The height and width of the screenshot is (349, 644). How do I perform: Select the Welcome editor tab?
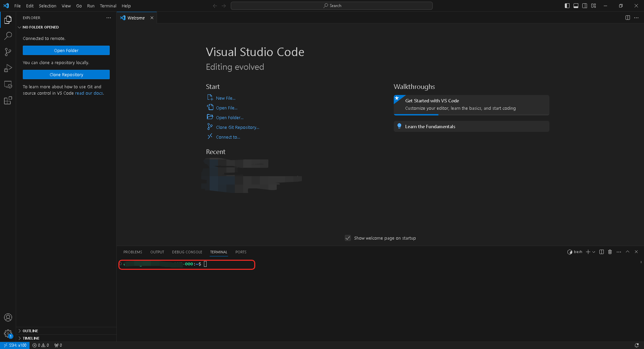click(x=136, y=18)
